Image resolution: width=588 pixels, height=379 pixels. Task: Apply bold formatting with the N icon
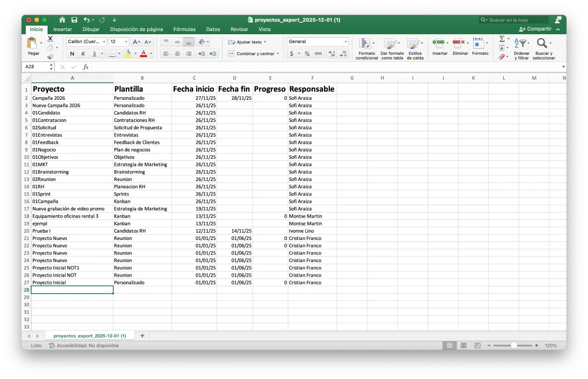click(x=72, y=54)
